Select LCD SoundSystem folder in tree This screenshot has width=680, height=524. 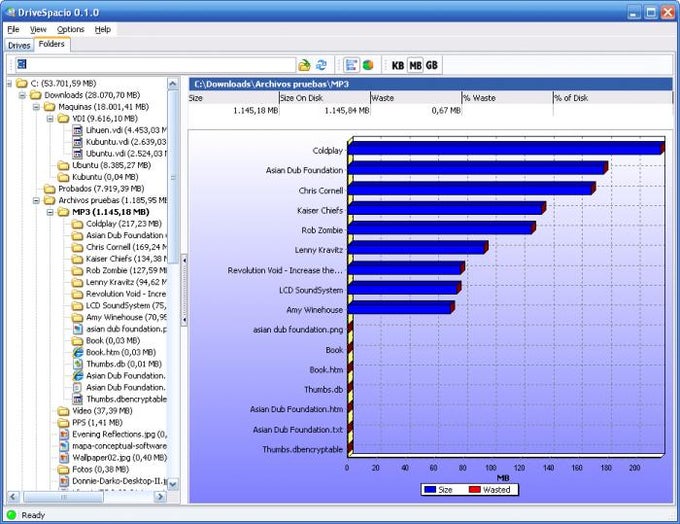tap(126, 306)
